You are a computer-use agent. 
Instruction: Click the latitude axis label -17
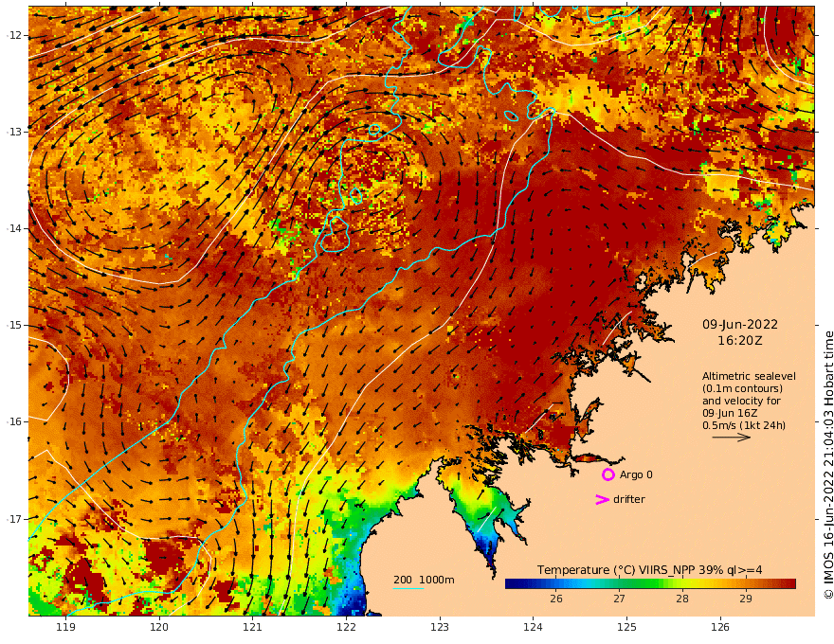14,519
